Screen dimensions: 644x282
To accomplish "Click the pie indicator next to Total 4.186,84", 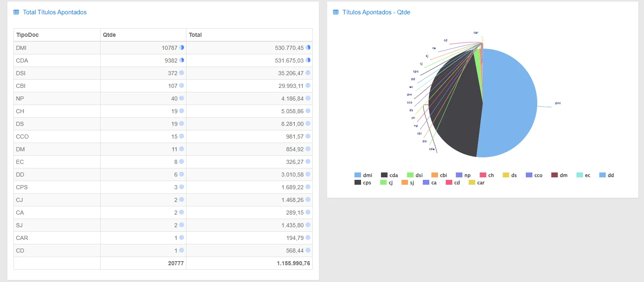I will [308, 98].
